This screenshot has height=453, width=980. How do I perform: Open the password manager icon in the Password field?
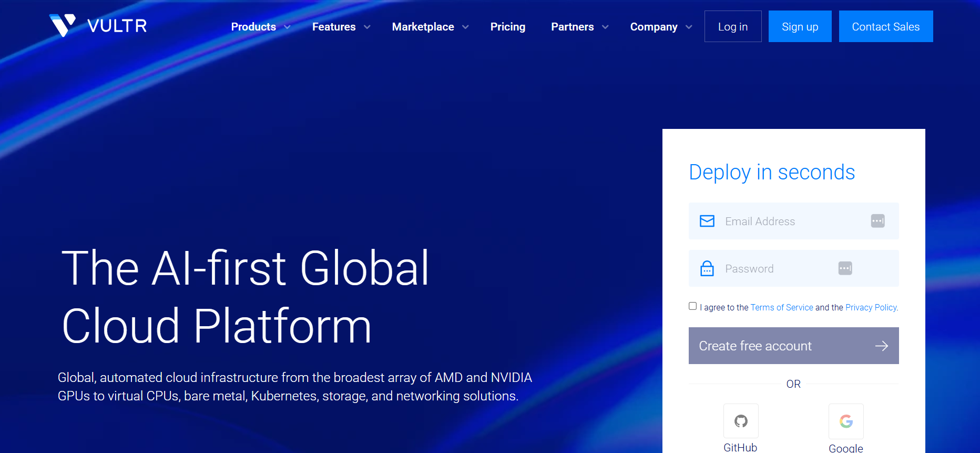click(845, 268)
